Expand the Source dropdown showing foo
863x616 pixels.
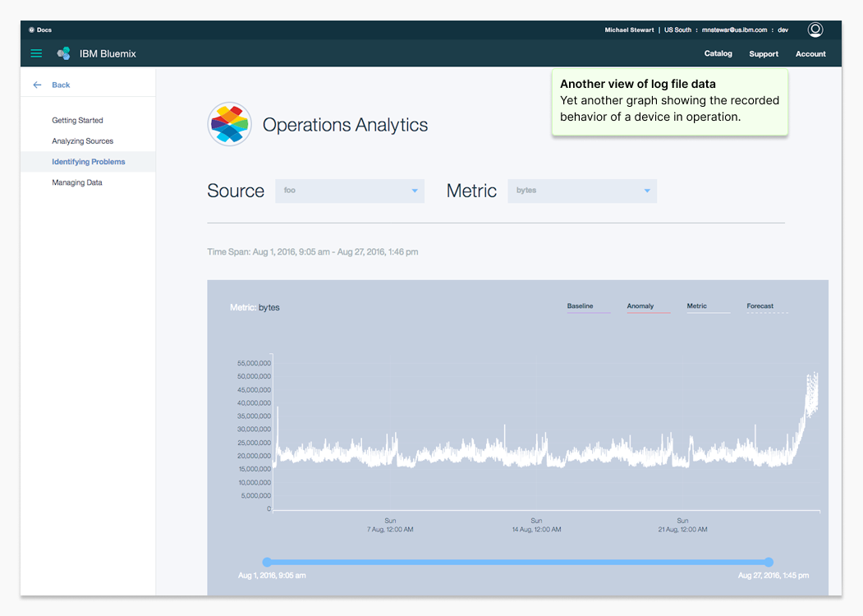pos(349,191)
